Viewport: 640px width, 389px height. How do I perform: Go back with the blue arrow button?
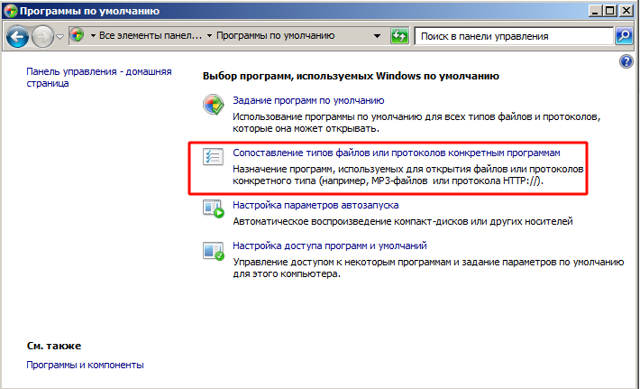point(18,37)
